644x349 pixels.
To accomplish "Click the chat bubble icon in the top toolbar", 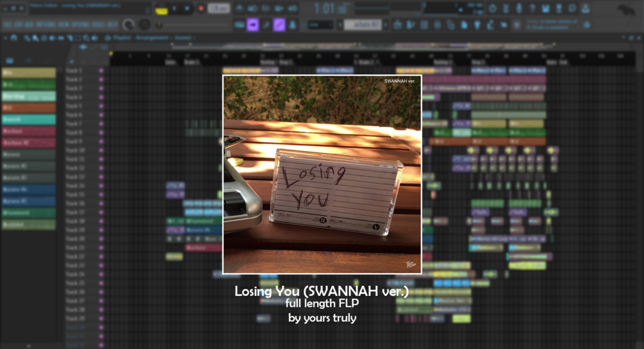I will (572, 8).
